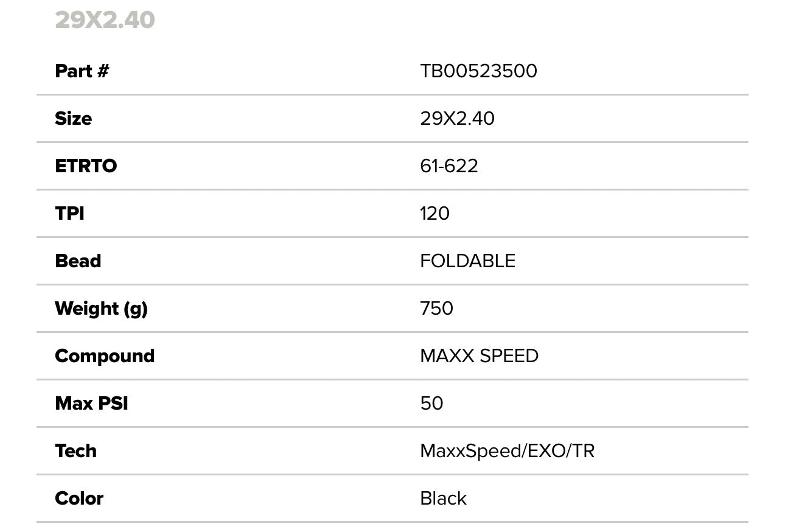Click the TPI value 120
785x532 pixels.
pos(434,214)
